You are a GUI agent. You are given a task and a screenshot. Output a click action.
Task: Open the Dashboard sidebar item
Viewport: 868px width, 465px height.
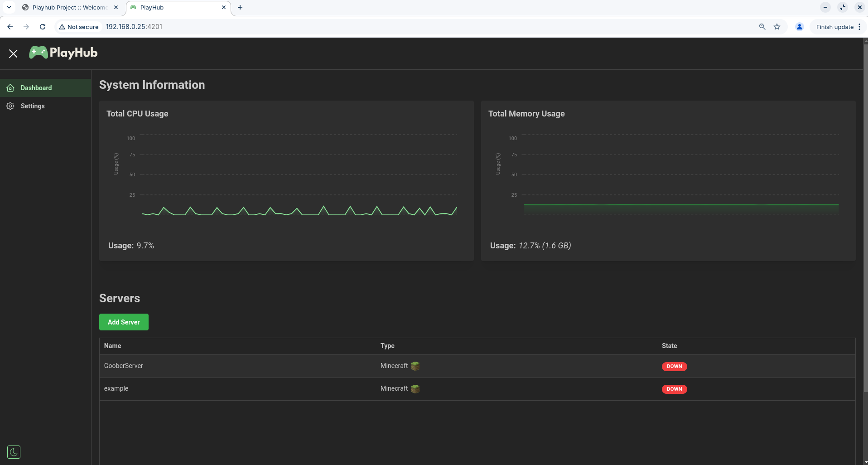coord(36,88)
